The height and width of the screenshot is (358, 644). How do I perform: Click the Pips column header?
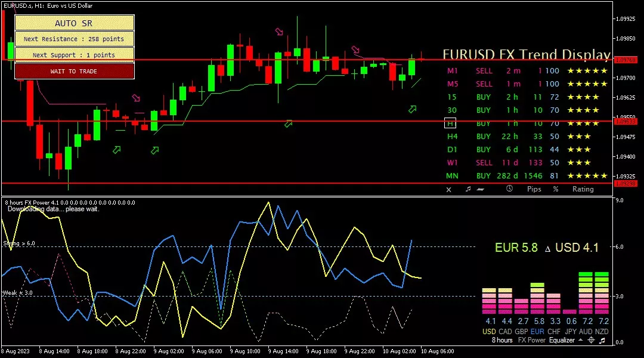pyautogui.click(x=534, y=189)
